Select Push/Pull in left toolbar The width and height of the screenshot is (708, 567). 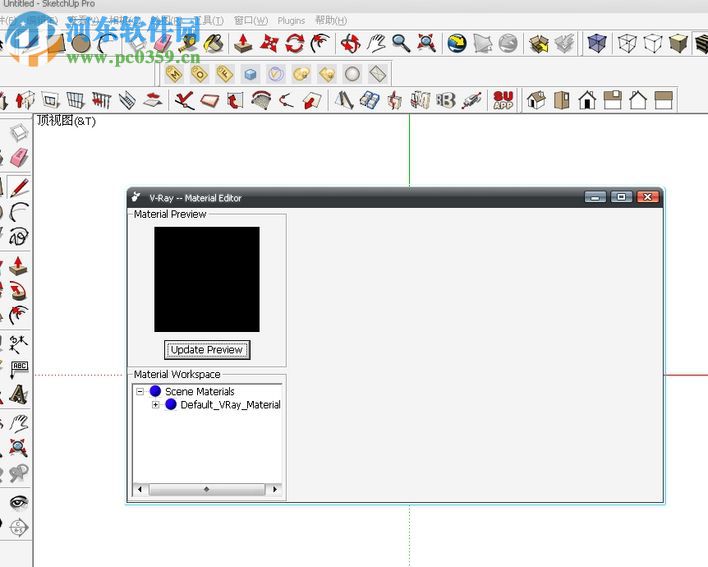[x=18, y=266]
